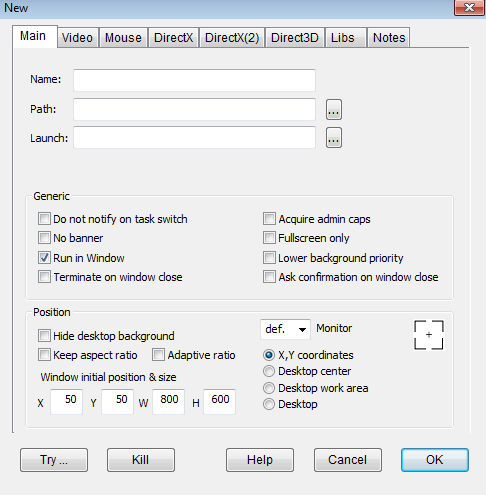This screenshot has width=486, height=495.
Task: Enable Do not notify on task switch
Action: 44,219
